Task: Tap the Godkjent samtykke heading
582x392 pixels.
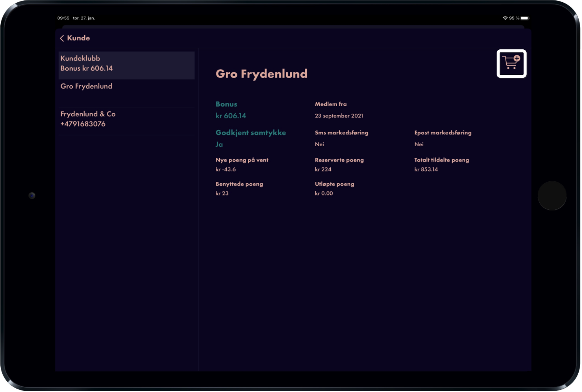Action: 251,133
